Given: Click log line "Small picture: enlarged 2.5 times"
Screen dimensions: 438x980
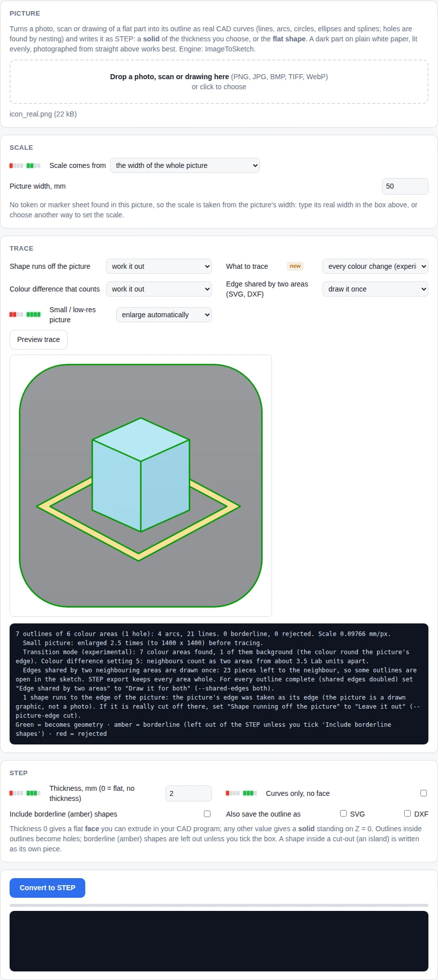Looking at the screenshot, I should point(142,643).
